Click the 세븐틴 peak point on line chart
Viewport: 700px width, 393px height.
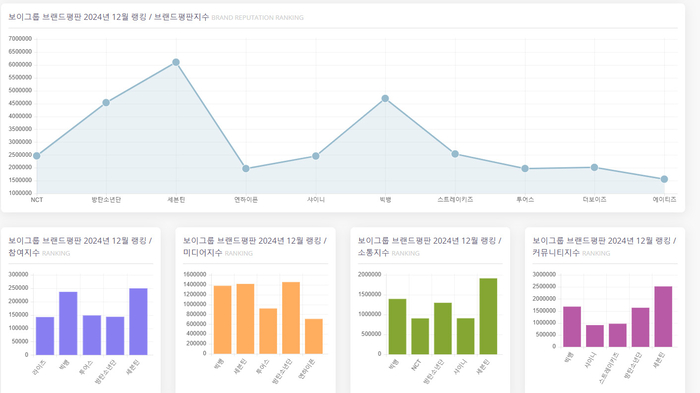[176, 63]
